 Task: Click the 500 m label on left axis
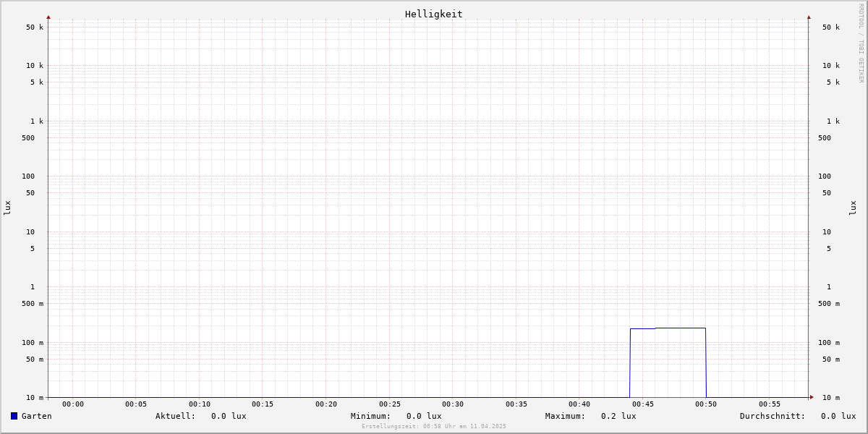pos(33,304)
